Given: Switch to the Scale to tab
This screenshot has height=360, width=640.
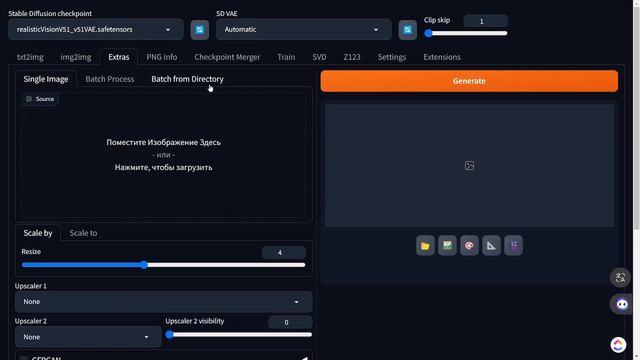Looking at the screenshot, I should tap(83, 233).
